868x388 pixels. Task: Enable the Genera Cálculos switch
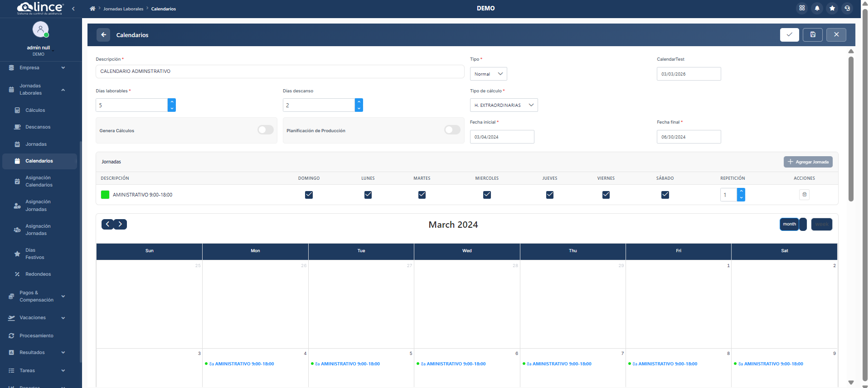[266, 130]
